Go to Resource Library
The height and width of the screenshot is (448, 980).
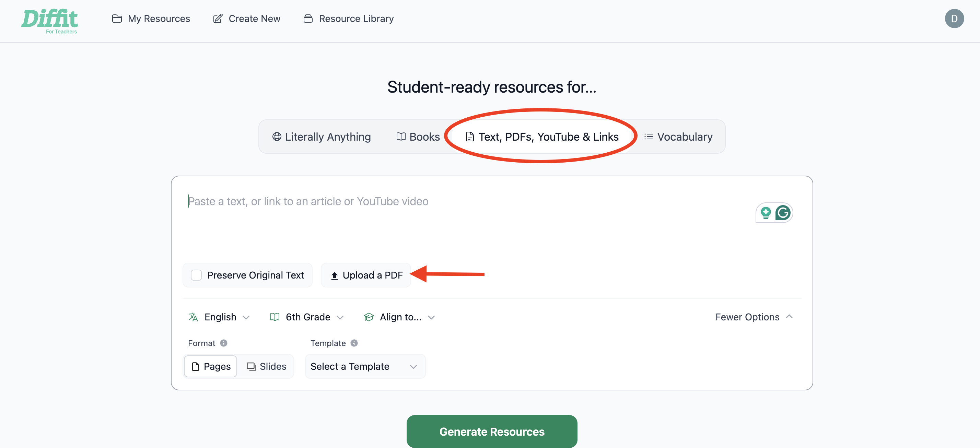[x=349, y=19]
